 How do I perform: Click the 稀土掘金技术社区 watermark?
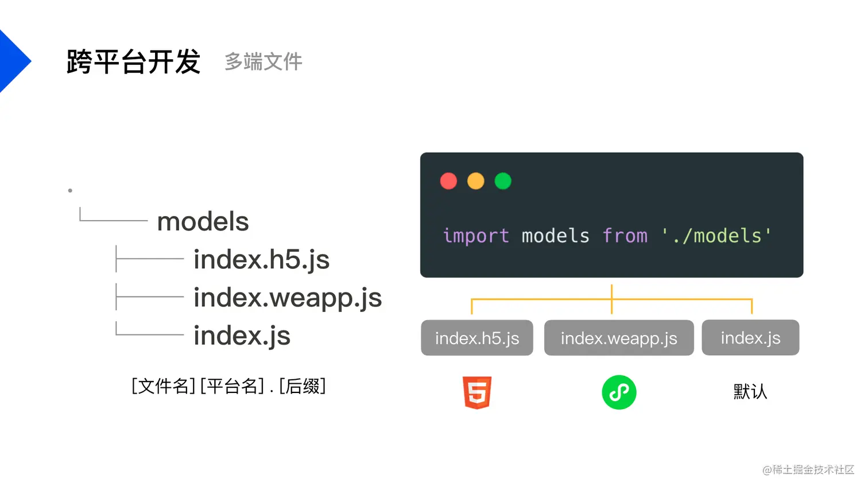808,469
